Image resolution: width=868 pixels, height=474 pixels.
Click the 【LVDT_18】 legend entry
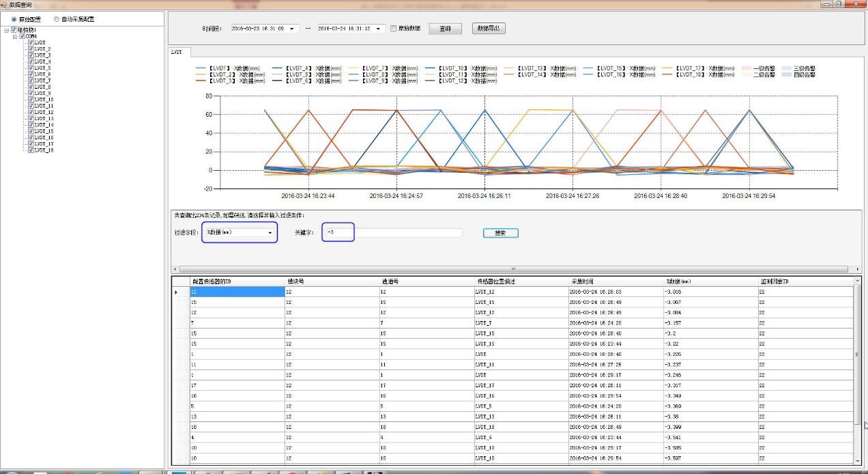point(698,74)
